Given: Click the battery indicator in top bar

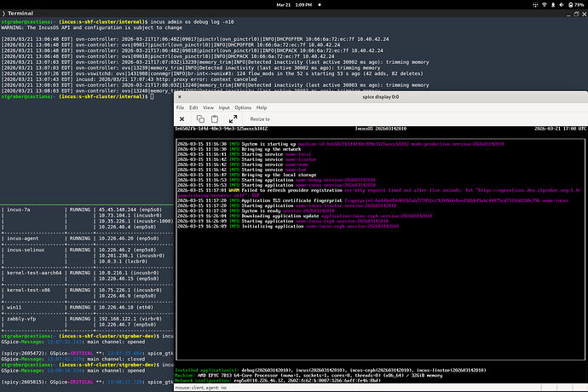Looking at the screenshot, I should click(569, 5).
